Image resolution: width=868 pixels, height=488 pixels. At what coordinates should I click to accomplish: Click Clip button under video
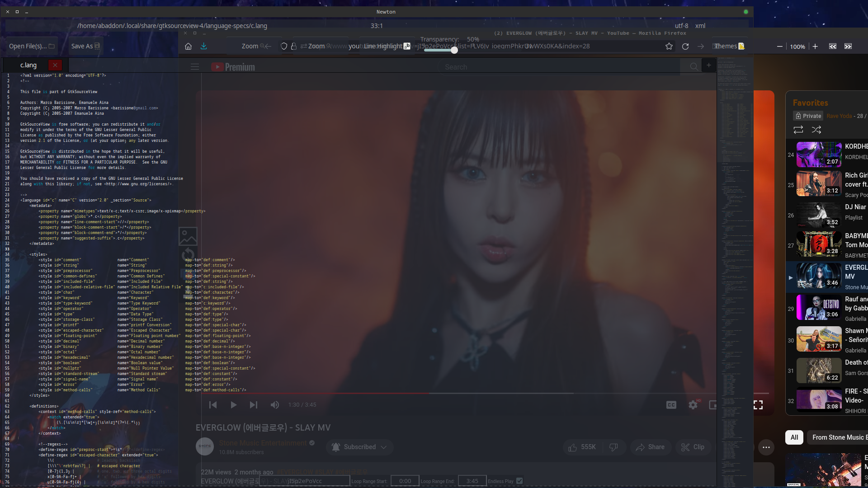pos(693,447)
